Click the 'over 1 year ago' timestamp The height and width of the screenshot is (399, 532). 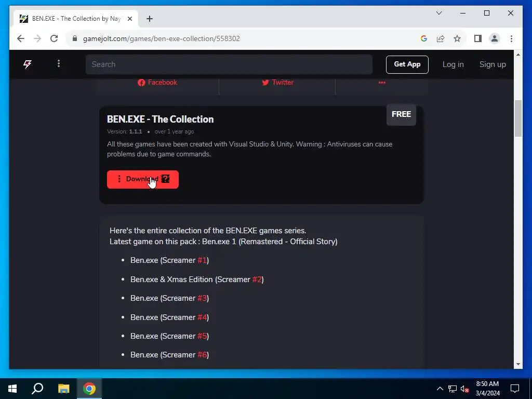175,131
